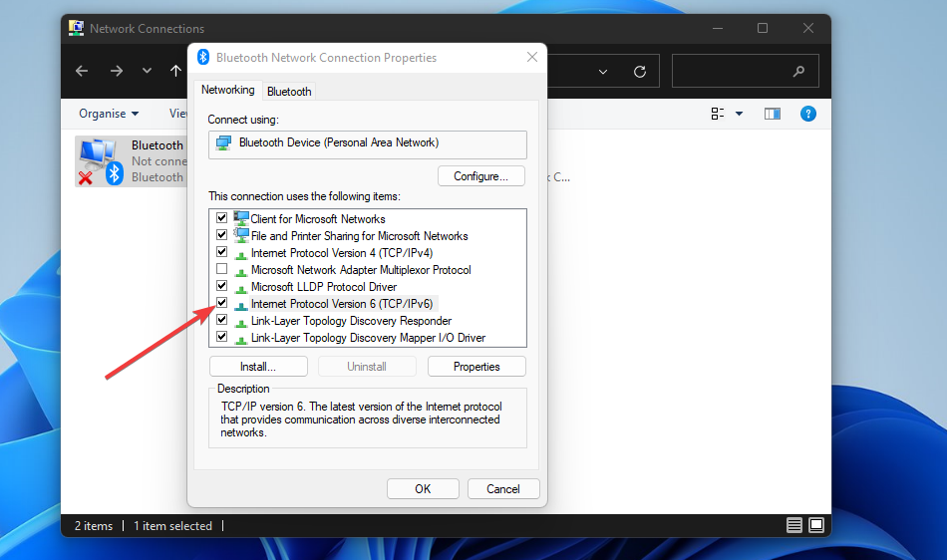The height and width of the screenshot is (560, 947).
Task: Click the change view layout icon
Action: pos(718,114)
